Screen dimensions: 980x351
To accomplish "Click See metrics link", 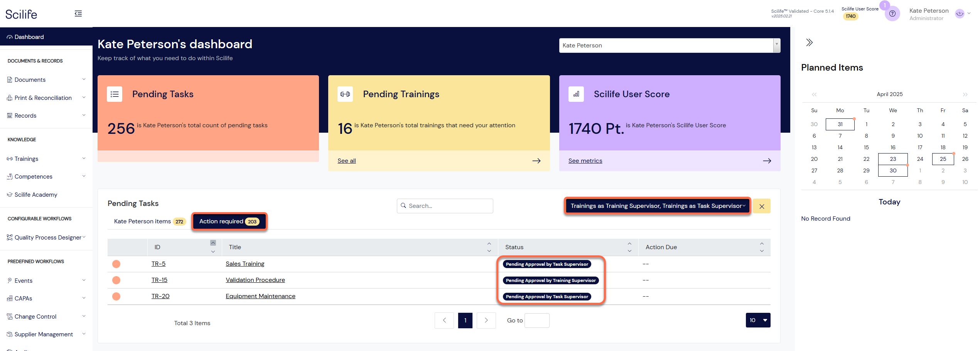I will click(585, 161).
